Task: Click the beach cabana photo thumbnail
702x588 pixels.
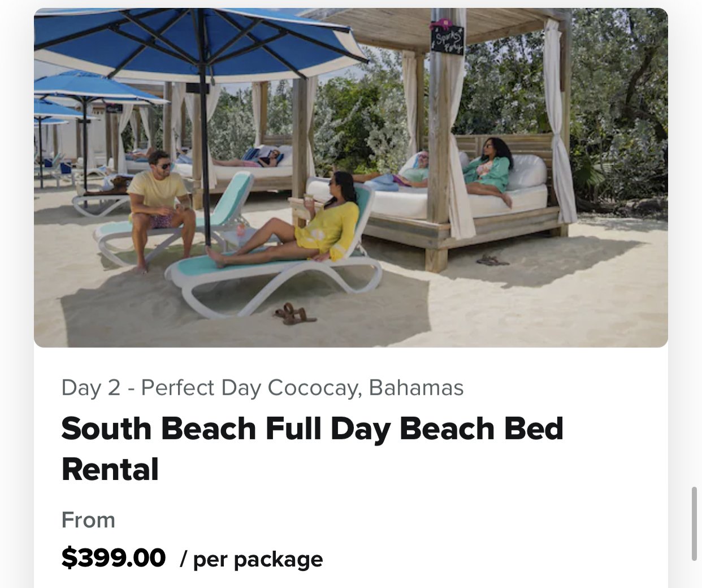Action: coord(351,178)
